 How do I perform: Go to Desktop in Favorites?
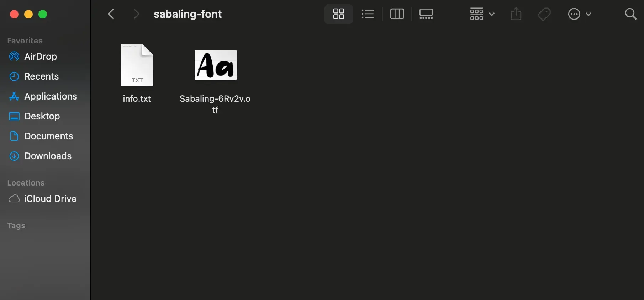42,116
